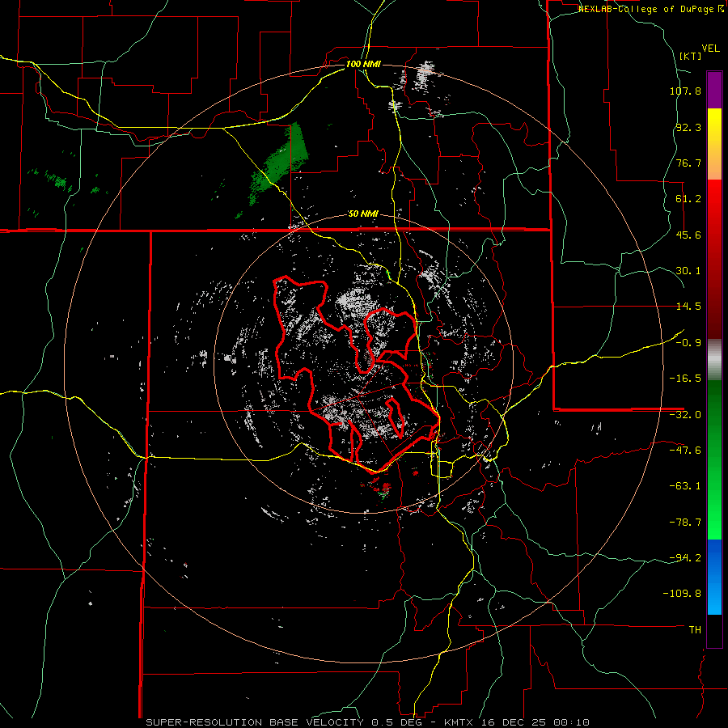Click the 50 NMI range ring label

(363, 214)
